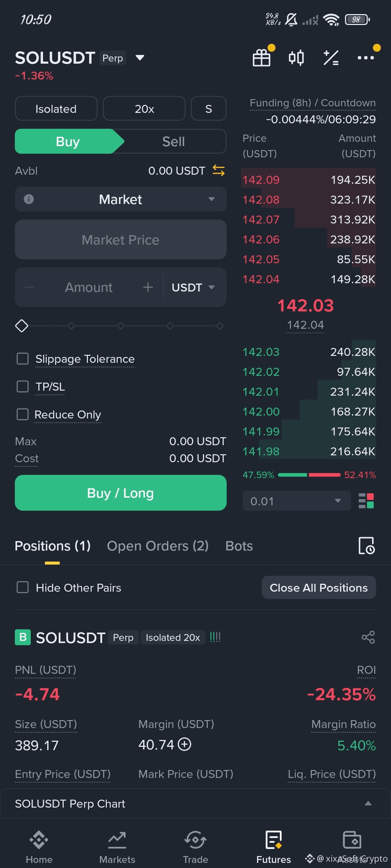Viewport: 391px width, 868px height.
Task: Go to the Markets bottom tab
Action: coord(117,847)
